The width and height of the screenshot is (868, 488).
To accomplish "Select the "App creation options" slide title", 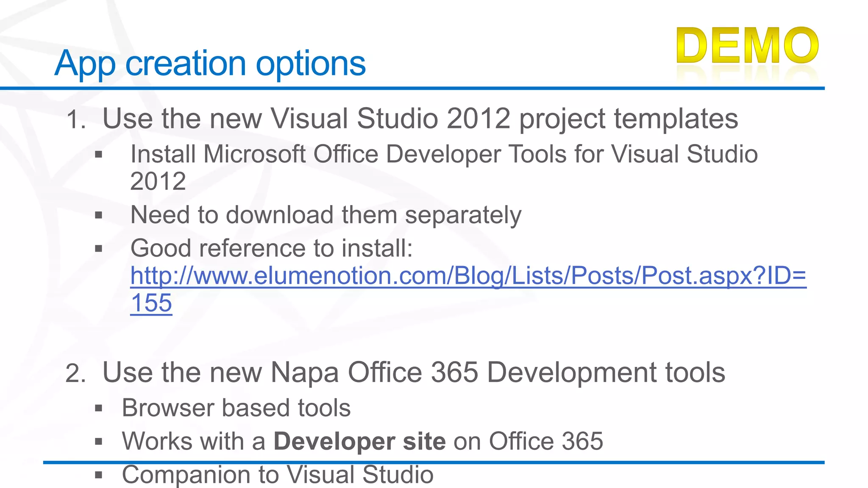I will [x=210, y=64].
